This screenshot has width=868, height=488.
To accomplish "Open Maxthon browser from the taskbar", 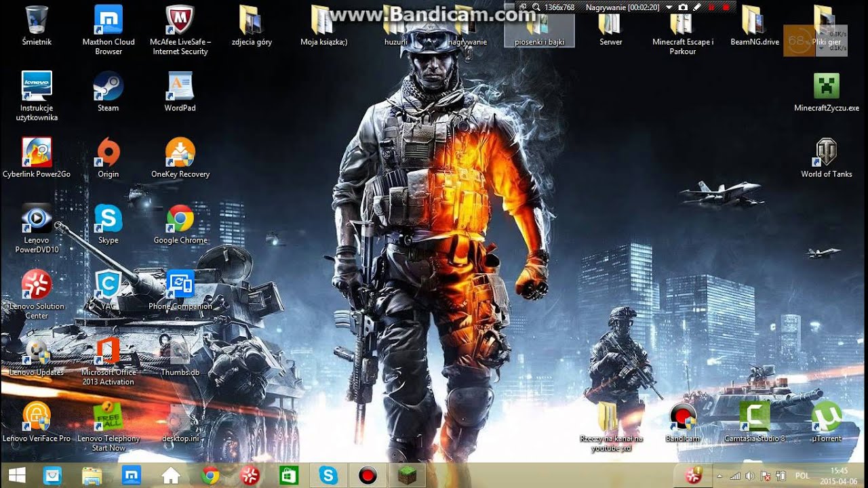I will (x=131, y=475).
